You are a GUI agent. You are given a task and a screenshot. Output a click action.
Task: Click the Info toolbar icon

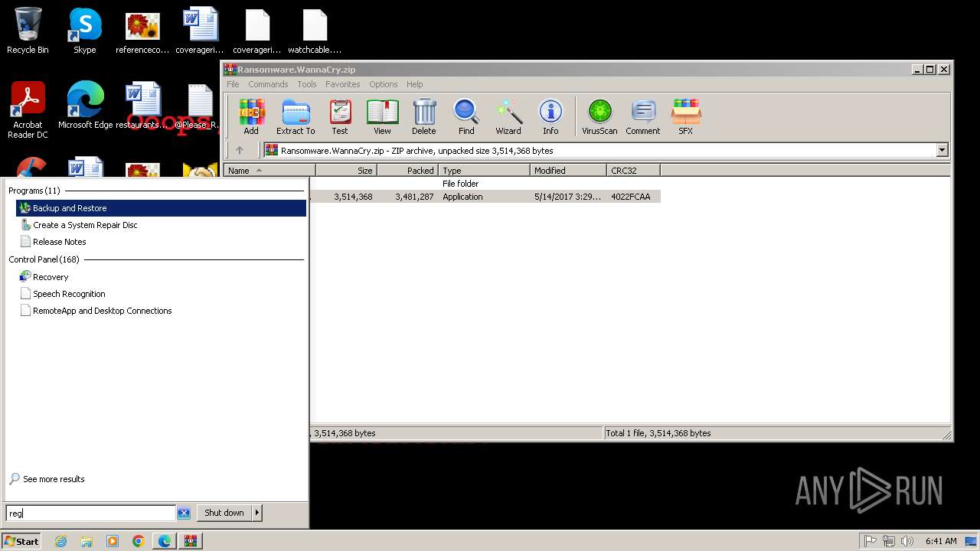(550, 117)
